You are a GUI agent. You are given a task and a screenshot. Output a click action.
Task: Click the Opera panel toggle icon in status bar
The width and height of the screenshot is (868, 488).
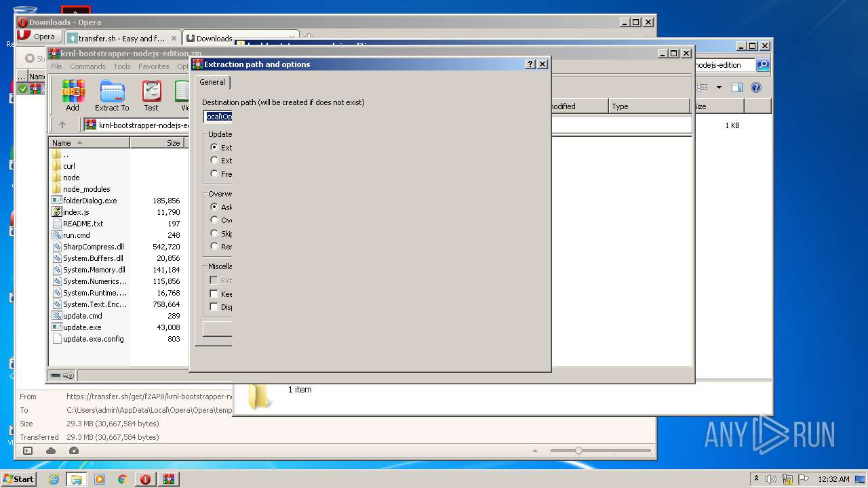28,451
